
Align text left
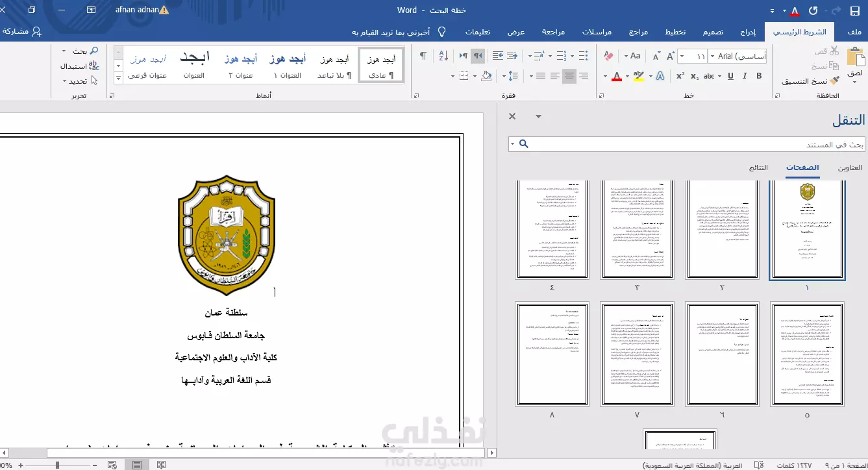coord(554,76)
